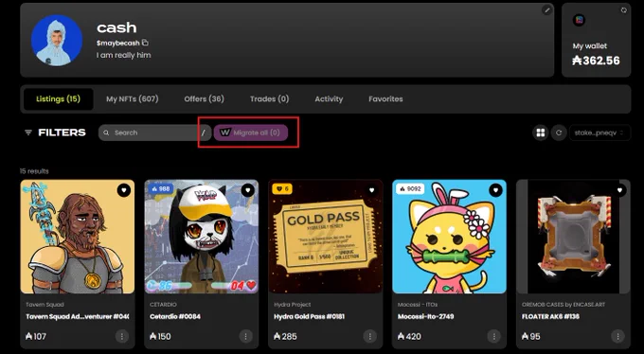Click the rank 6 badge on Gold Pass

[282, 189]
